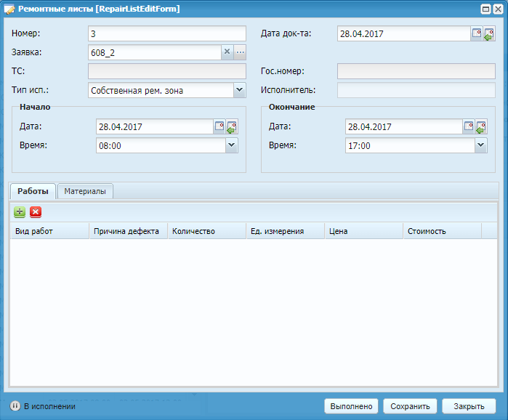Screen dimensions: 508x420
Task: Focus the Окончание Дата input field
Action: click(403, 126)
